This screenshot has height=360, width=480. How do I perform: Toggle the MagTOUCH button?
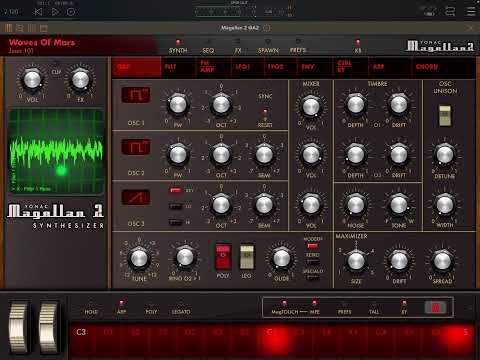(x=285, y=308)
